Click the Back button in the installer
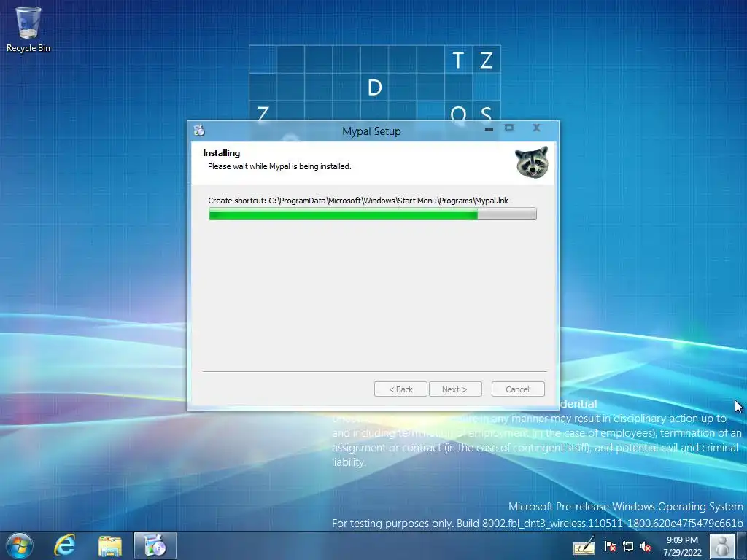Viewport: 747px width, 560px height. [400, 389]
